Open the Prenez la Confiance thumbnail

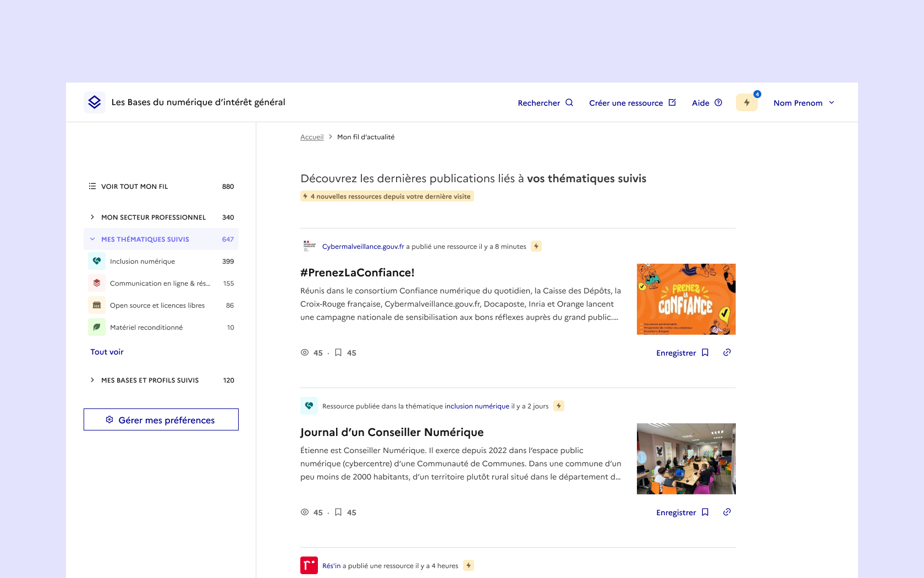[x=686, y=299]
